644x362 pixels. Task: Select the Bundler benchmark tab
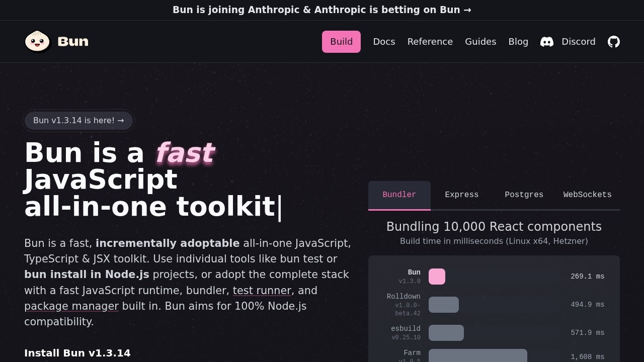coord(399,195)
